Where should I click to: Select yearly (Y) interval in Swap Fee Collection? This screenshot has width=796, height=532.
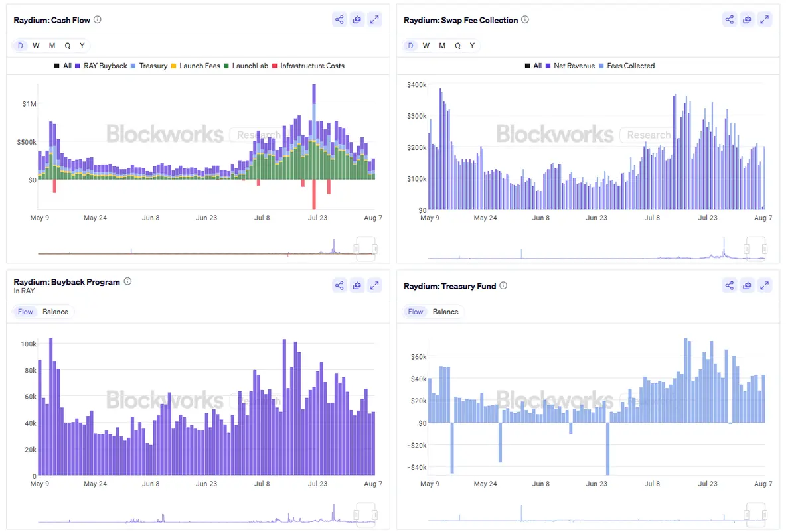(472, 46)
